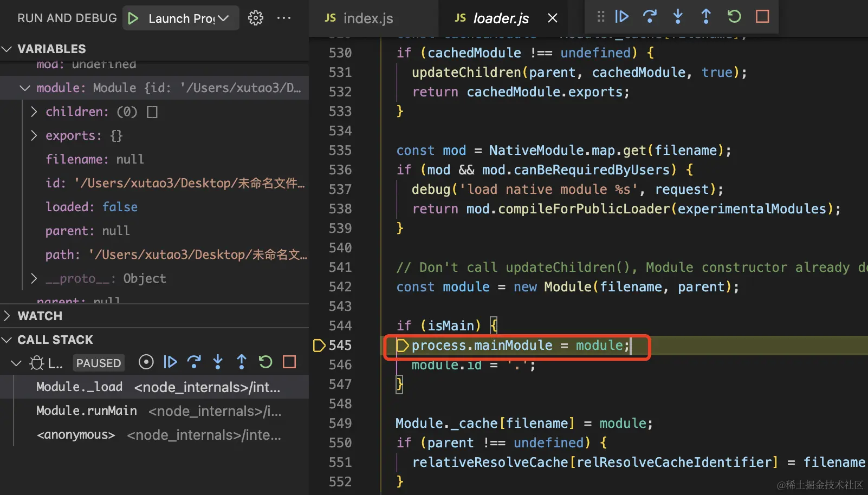Click Continue in the call stack session row

pos(170,362)
